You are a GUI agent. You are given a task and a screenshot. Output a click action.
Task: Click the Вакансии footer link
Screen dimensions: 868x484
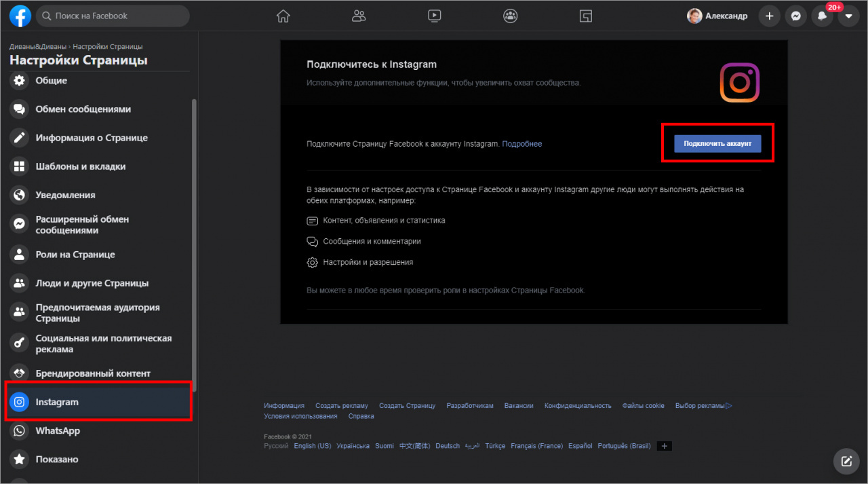[x=519, y=406]
